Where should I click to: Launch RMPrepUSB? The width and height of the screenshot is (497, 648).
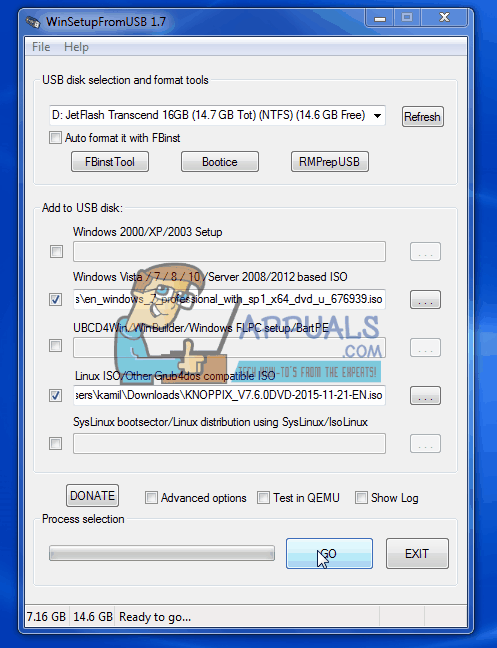(x=330, y=162)
